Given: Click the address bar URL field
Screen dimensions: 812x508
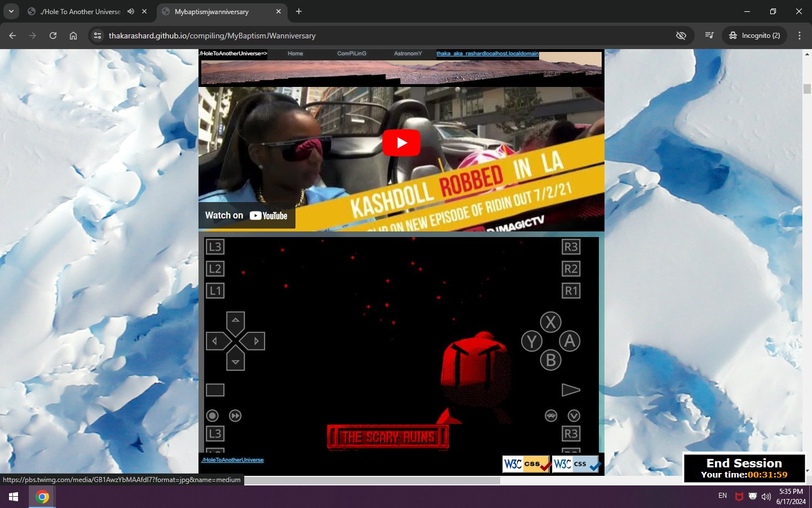Looking at the screenshot, I should tap(389, 36).
